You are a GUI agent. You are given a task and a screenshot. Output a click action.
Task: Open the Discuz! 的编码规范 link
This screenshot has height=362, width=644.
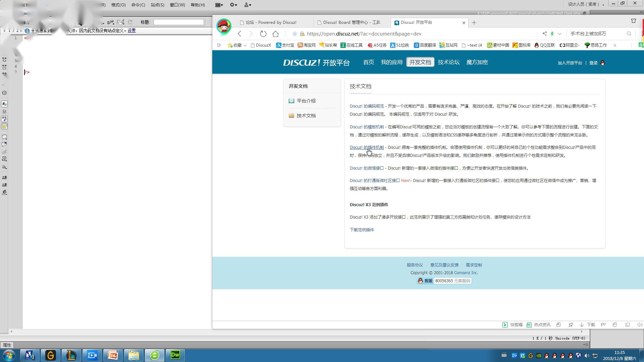point(367,106)
